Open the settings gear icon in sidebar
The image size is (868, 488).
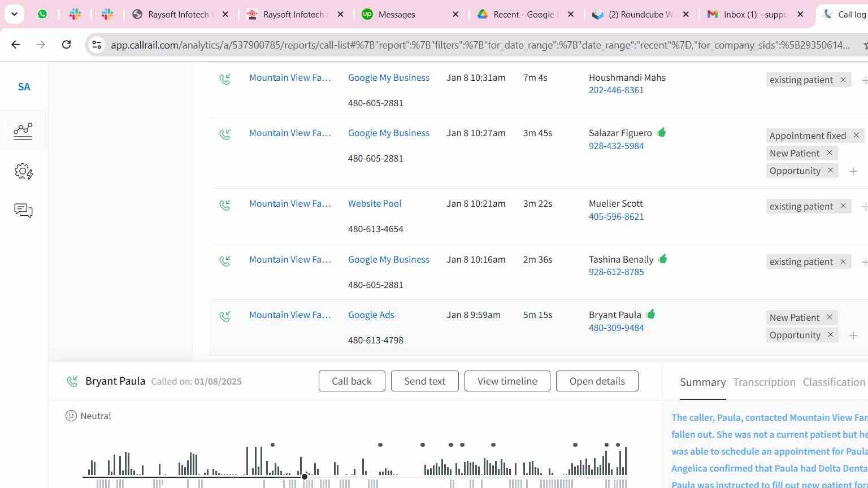[23, 171]
